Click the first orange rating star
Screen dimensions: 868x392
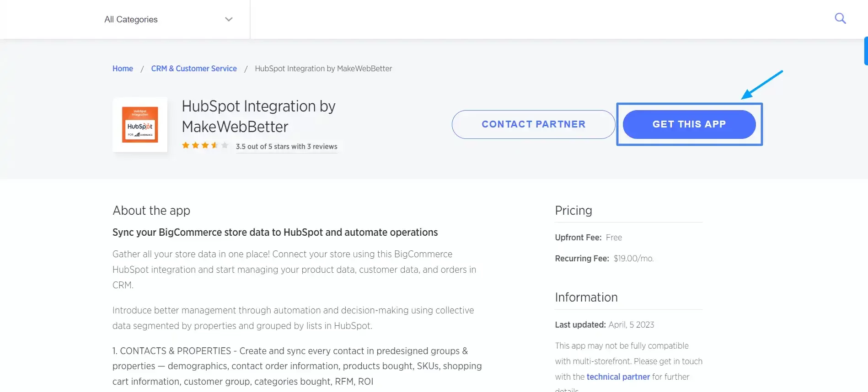point(186,145)
